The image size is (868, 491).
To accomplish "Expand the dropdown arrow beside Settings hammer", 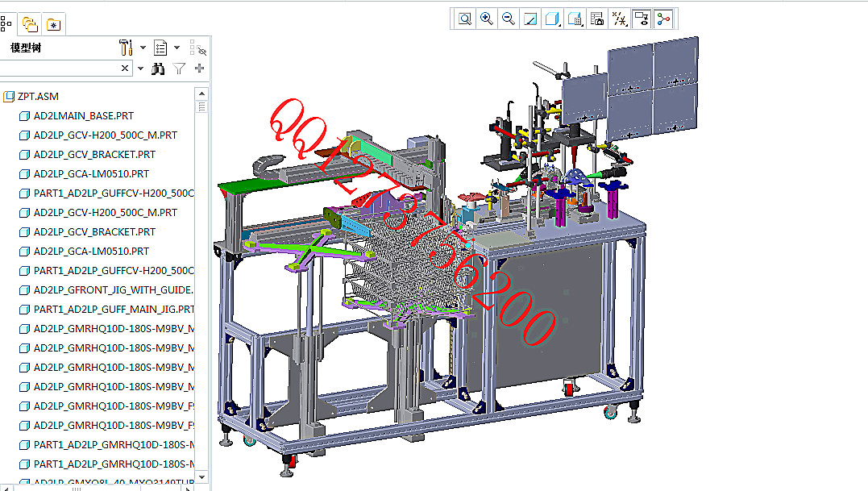I will pyautogui.click(x=143, y=48).
